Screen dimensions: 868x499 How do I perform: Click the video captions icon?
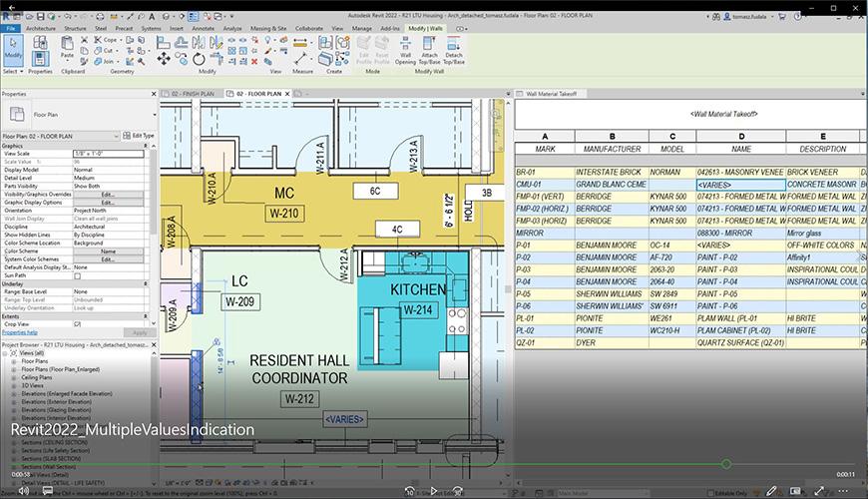pos(48,491)
